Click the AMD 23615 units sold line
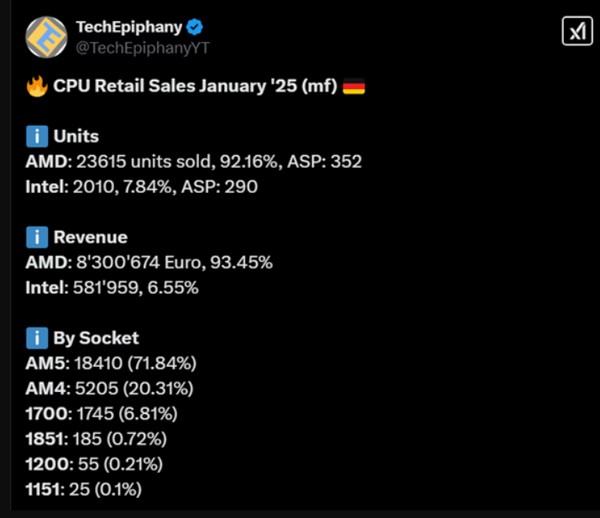 coord(194,161)
